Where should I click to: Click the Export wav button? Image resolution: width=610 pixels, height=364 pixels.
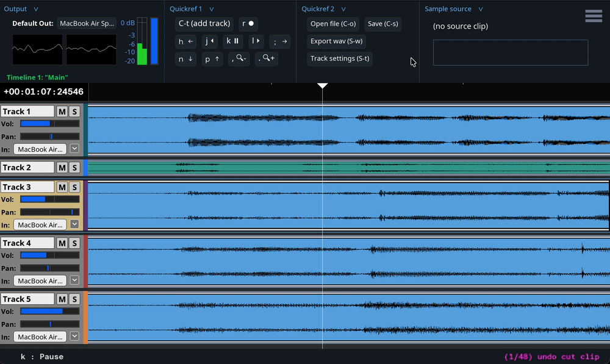pyautogui.click(x=337, y=41)
